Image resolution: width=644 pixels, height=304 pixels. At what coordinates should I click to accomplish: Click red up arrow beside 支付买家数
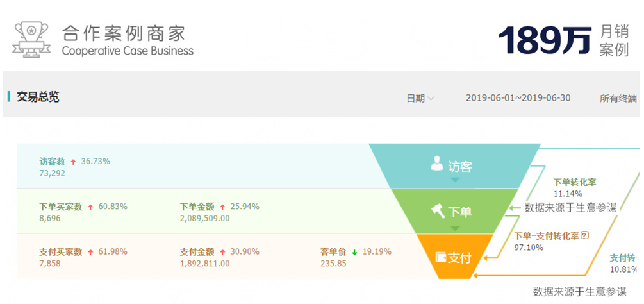point(90,252)
